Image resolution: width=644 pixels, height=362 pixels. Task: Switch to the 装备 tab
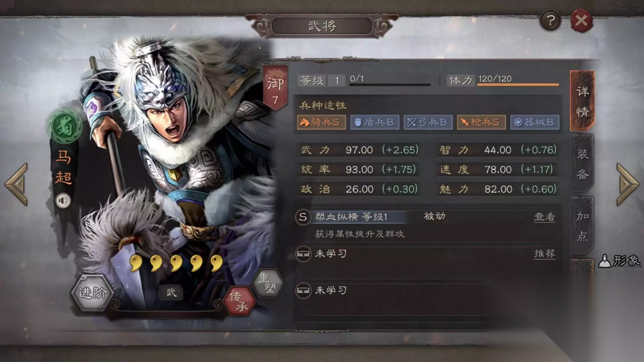(582, 164)
